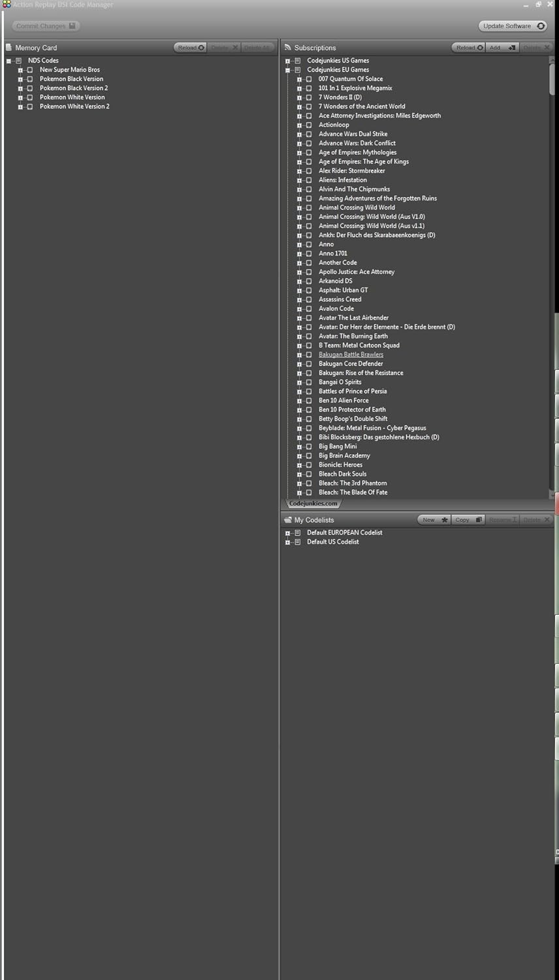The height and width of the screenshot is (980, 559).
Task: Copy the selected codelist
Action: click(x=468, y=520)
